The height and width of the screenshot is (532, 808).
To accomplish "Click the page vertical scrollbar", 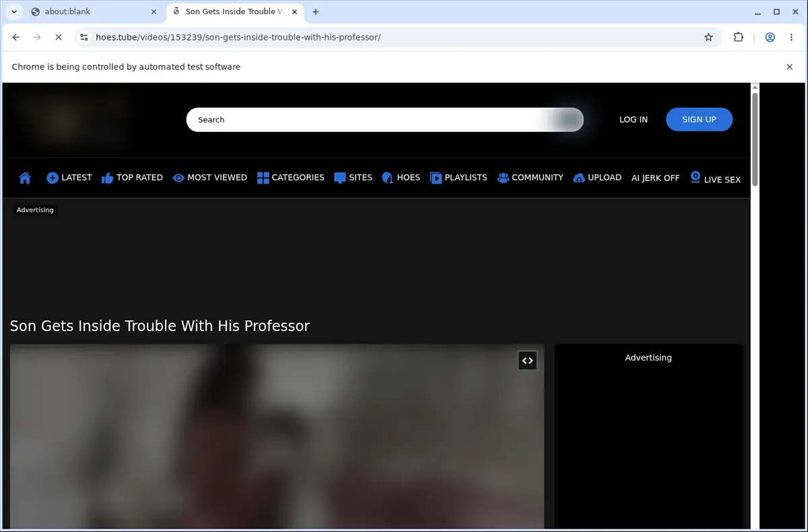I will click(x=755, y=139).
